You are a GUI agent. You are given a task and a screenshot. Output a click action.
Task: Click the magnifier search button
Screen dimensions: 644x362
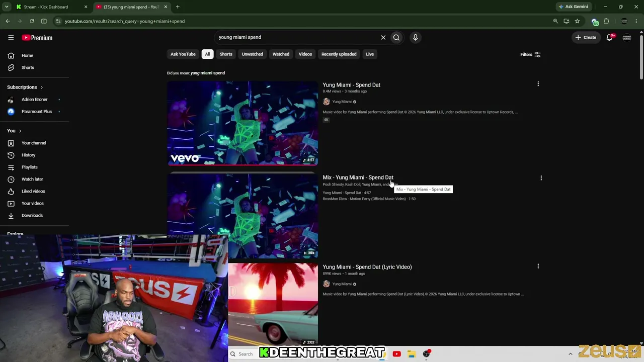click(396, 37)
